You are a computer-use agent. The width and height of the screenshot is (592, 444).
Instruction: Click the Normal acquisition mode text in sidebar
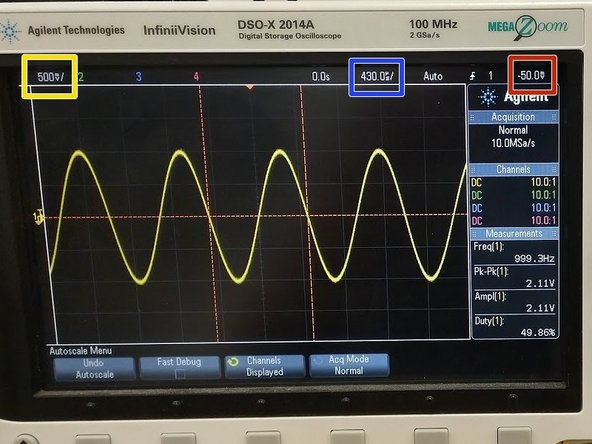pos(513,130)
